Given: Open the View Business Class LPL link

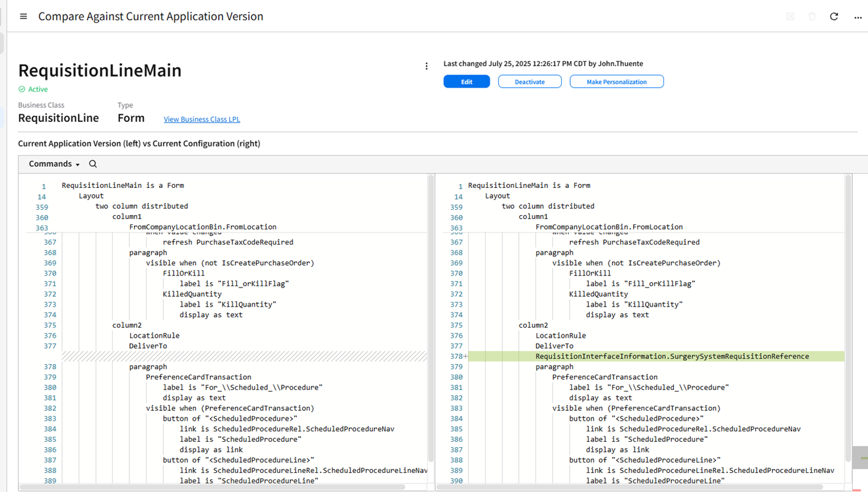Looking at the screenshot, I should [x=202, y=119].
